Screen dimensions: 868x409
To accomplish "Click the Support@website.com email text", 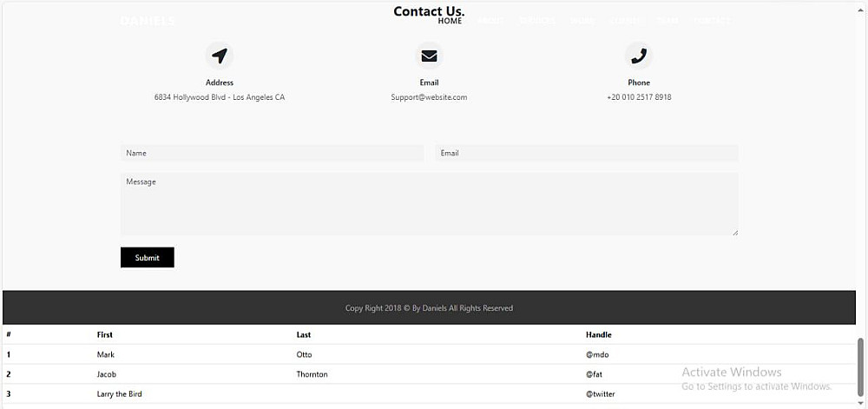I will [x=429, y=97].
